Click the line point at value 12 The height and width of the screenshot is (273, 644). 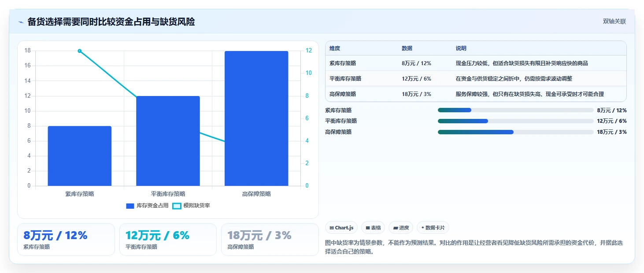coord(80,51)
